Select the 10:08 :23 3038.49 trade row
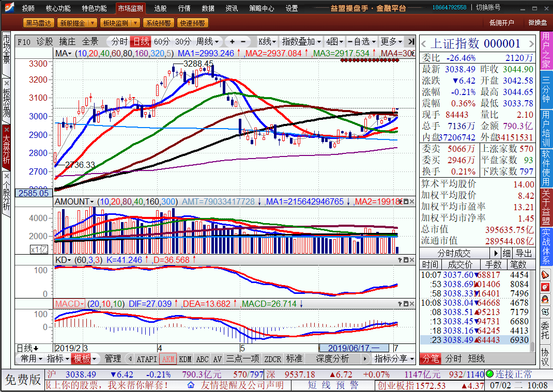Viewport: 553px width, 392px height. click(475, 340)
